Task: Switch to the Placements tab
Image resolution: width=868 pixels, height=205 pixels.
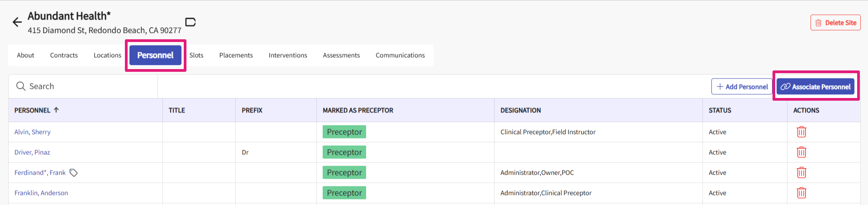Action: (236, 55)
